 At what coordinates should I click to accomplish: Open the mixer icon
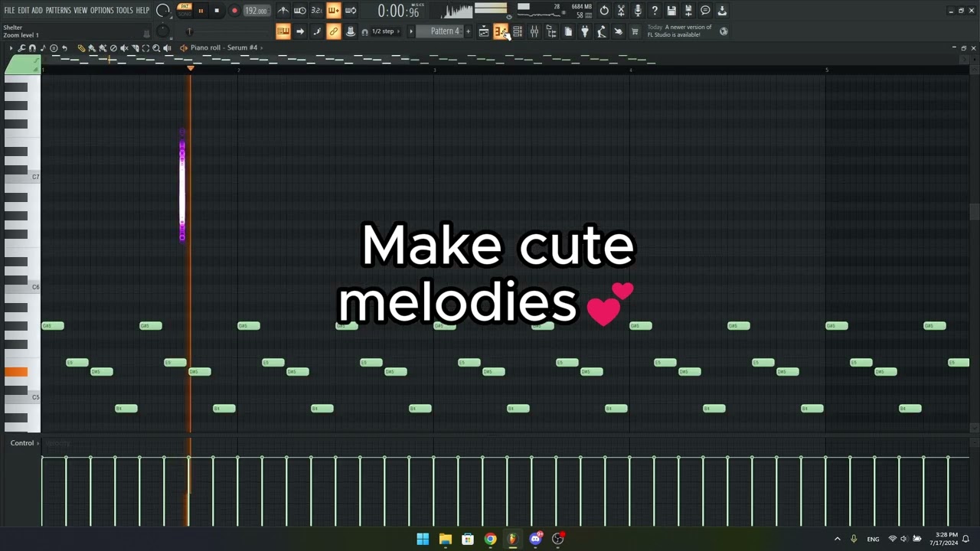coord(534,31)
